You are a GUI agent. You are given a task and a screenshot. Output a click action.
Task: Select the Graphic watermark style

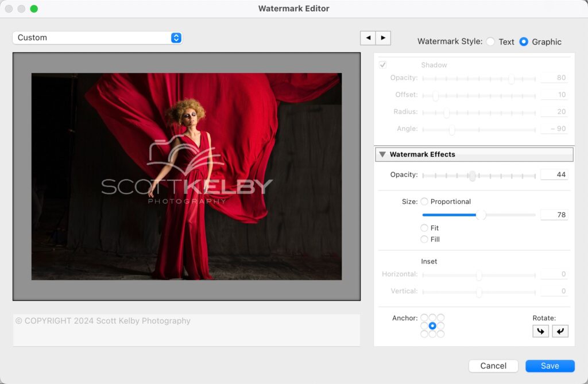click(524, 42)
